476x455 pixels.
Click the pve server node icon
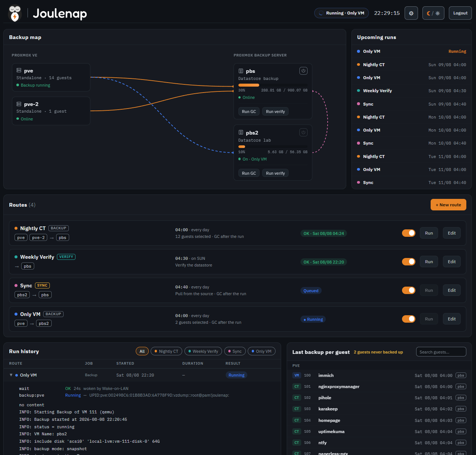[19, 70]
